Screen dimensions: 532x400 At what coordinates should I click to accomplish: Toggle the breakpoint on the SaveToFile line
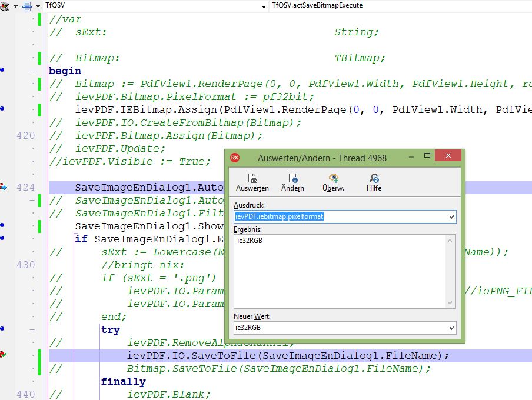coord(3,355)
